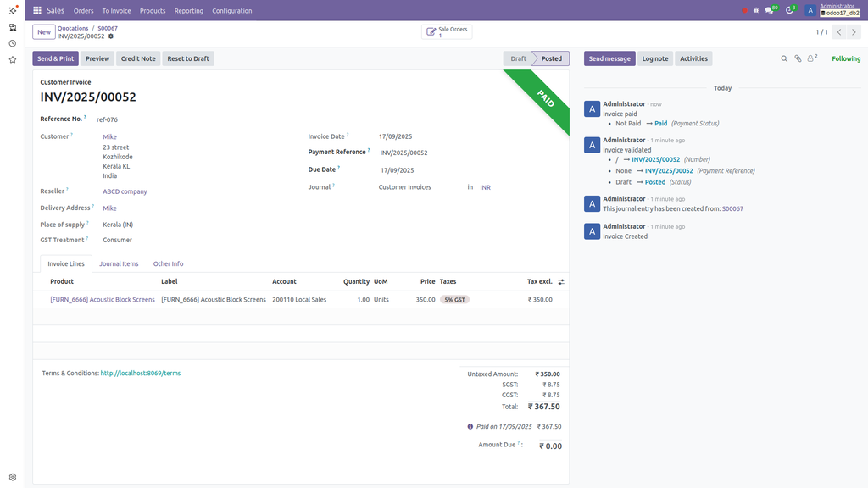868x488 pixels.
Task: Click the Sale Orders smart button
Action: click(446, 30)
